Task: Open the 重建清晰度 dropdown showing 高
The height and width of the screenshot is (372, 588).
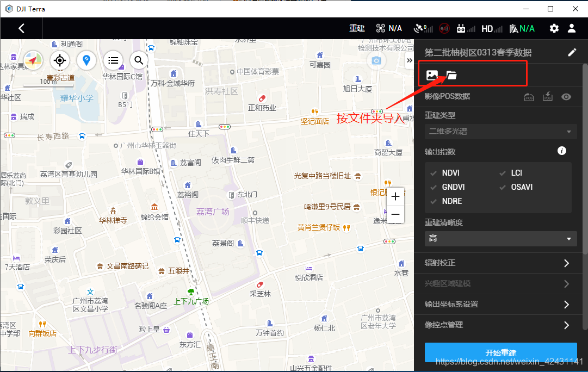Action: coord(500,239)
